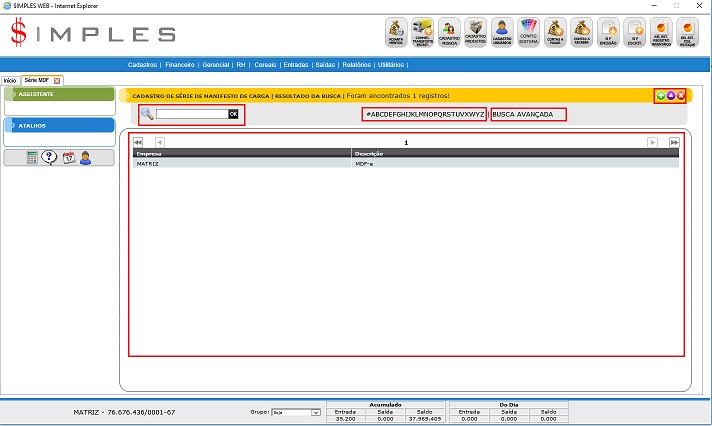Click the OK search button
The width and height of the screenshot is (712, 426).
pos(233,114)
